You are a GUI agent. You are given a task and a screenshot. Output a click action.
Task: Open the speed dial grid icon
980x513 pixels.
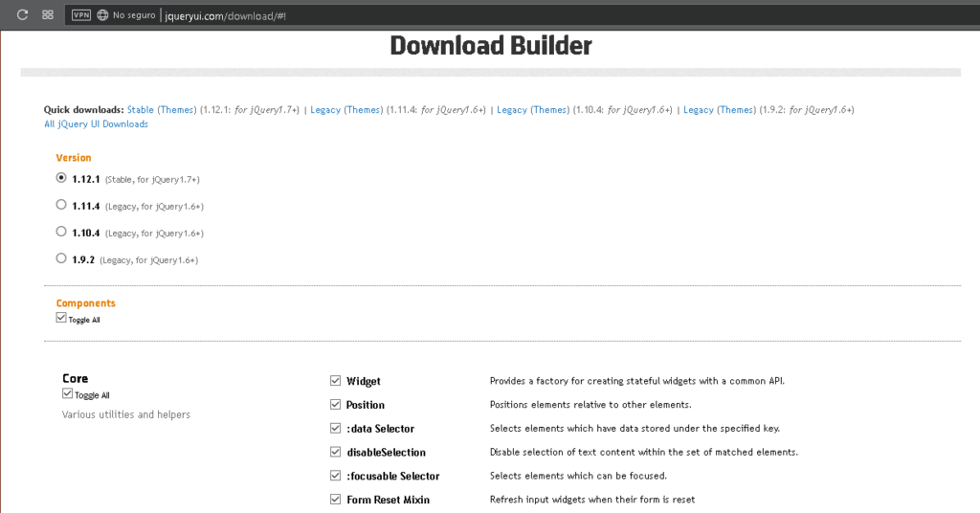(48, 15)
